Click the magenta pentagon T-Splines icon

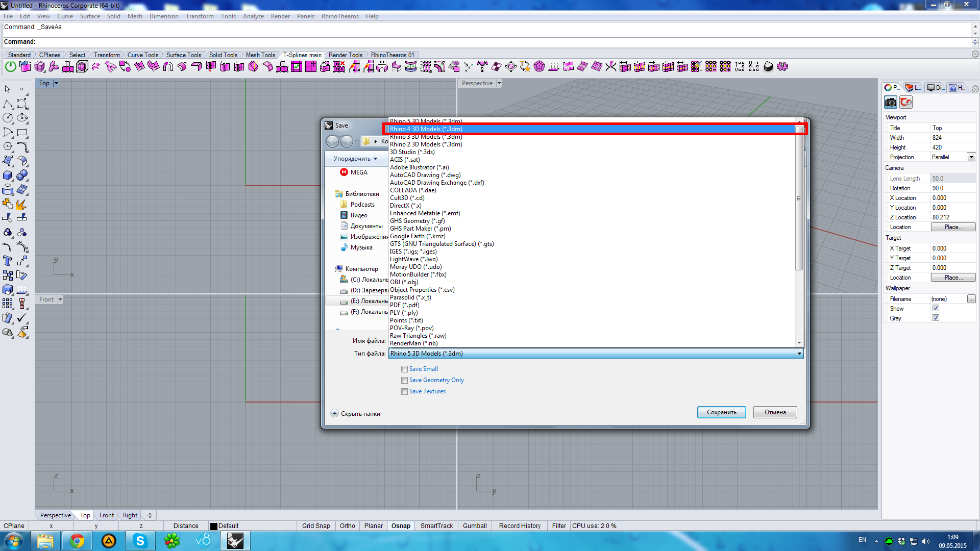pyautogui.click(x=540, y=66)
